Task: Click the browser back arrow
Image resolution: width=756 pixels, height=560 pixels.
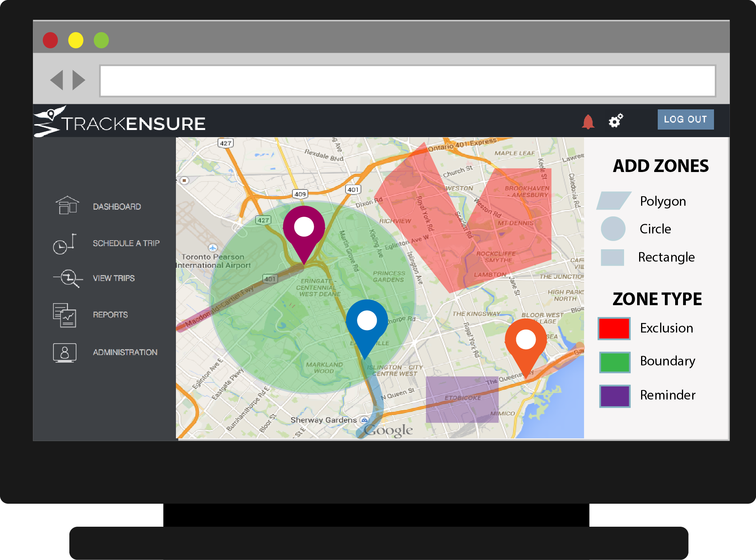Action: click(57, 80)
